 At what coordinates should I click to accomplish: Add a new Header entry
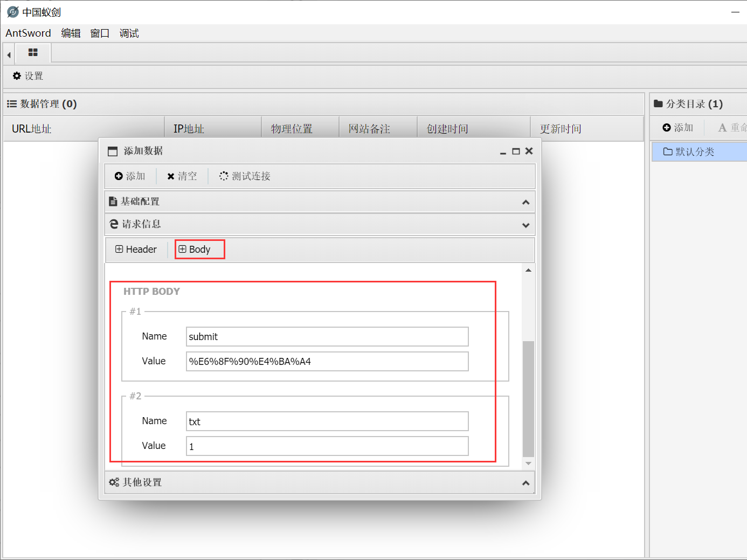(136, 250)
